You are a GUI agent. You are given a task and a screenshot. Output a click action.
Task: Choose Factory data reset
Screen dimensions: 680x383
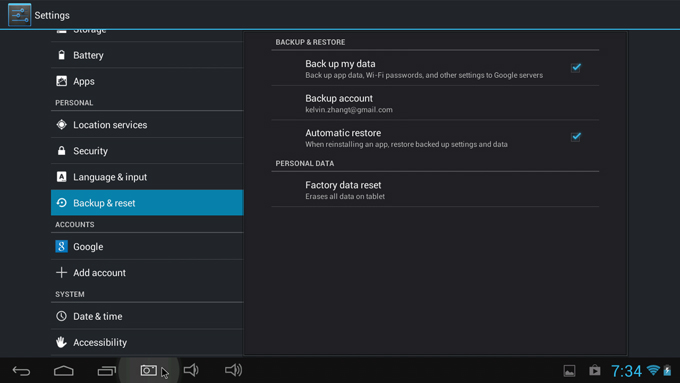click(x=435, y=190)
